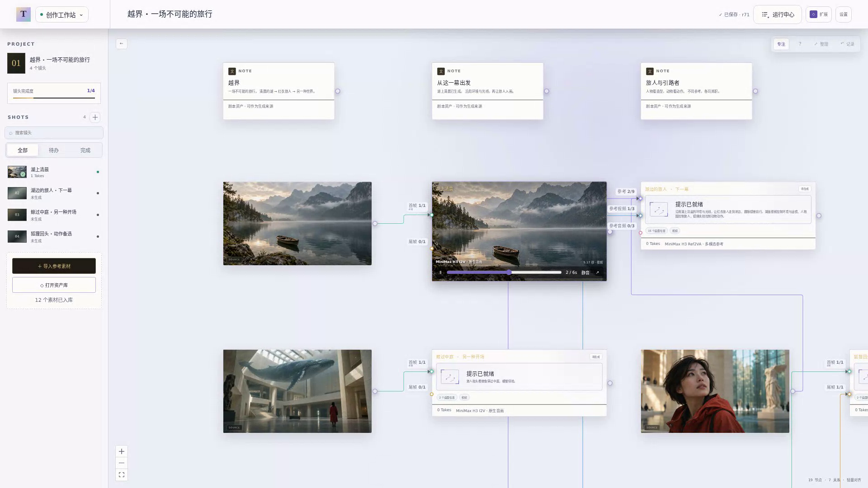
Task: Click the 湖边的旅人 prompt thumbnail icon
Action: (659, 210)
